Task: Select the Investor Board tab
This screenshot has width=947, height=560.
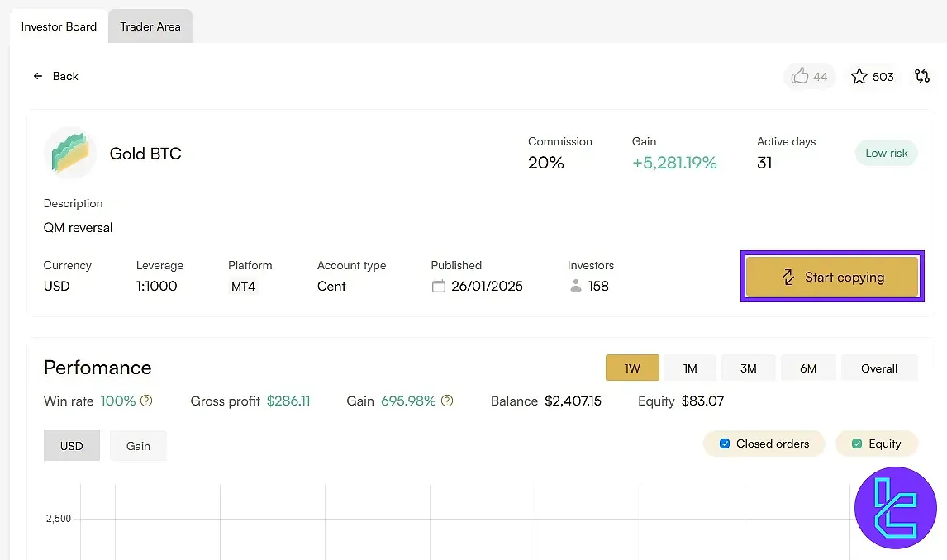Action: tap(58, 26)
